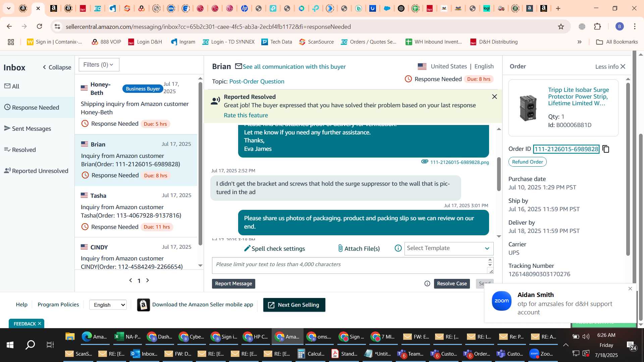The width and height of the screenshot is (644, 362).
Task: Click the Refund Order button
Action: (x=527, y=162)
